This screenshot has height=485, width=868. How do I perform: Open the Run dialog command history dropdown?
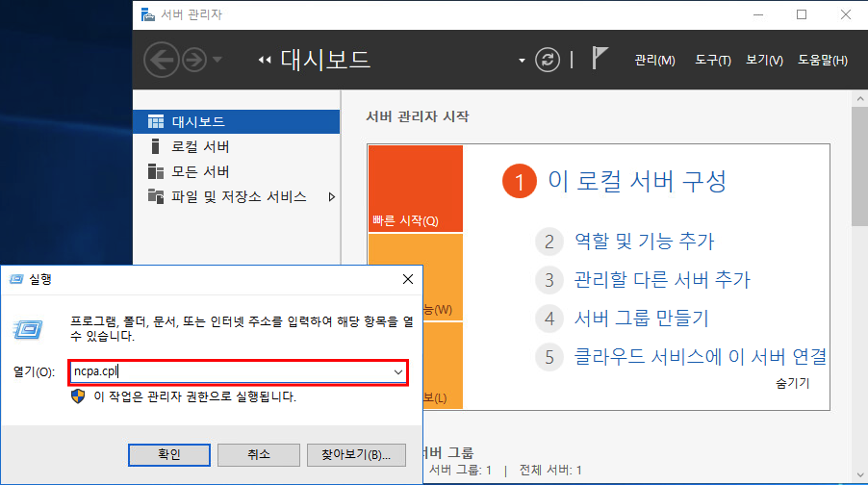click(x=398, y=372)
